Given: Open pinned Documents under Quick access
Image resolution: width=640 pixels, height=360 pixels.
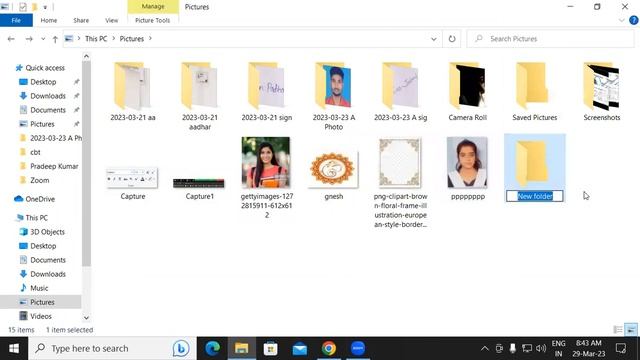Looking at the screenshot, I should 48,110.
